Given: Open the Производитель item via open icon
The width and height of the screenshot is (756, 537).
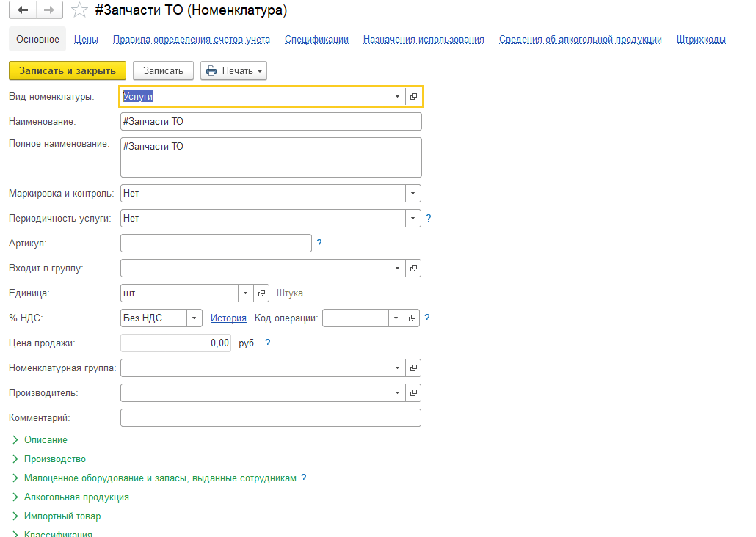Looking at the screenshot, I should [x=413, y=392].
